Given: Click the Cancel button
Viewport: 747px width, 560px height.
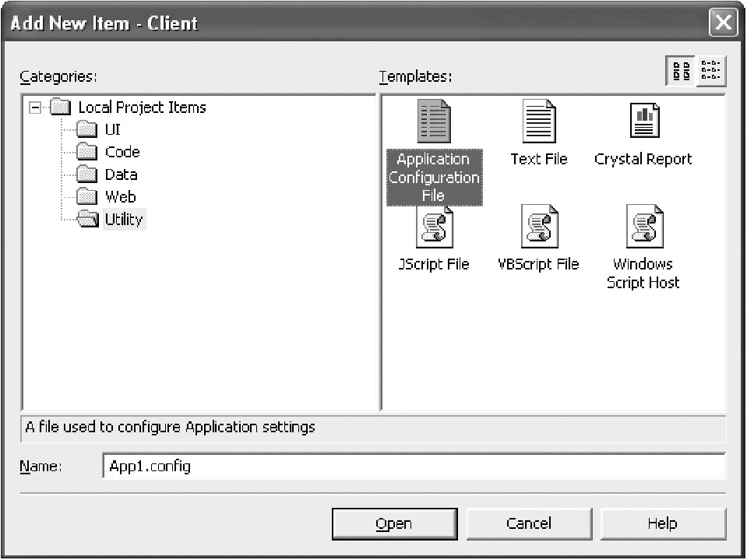Looking at the screenshot, I should click(x=528, y=524).
